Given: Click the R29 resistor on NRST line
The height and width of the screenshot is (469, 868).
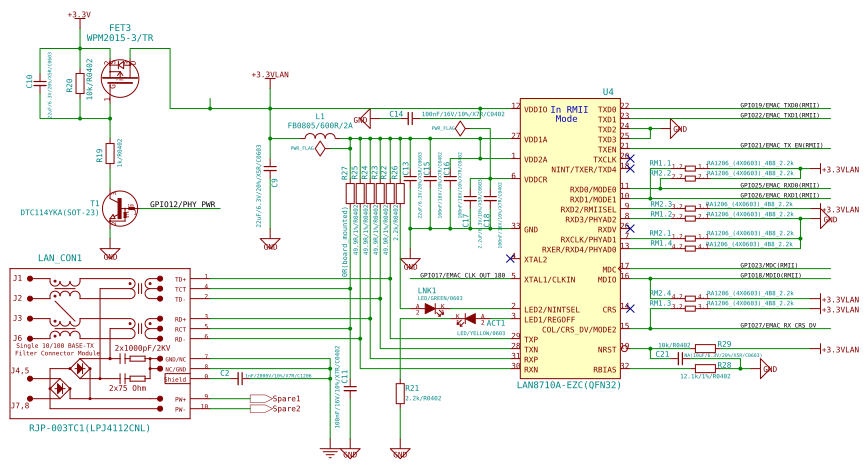Looking at the screenshot, I should (705, 348).
